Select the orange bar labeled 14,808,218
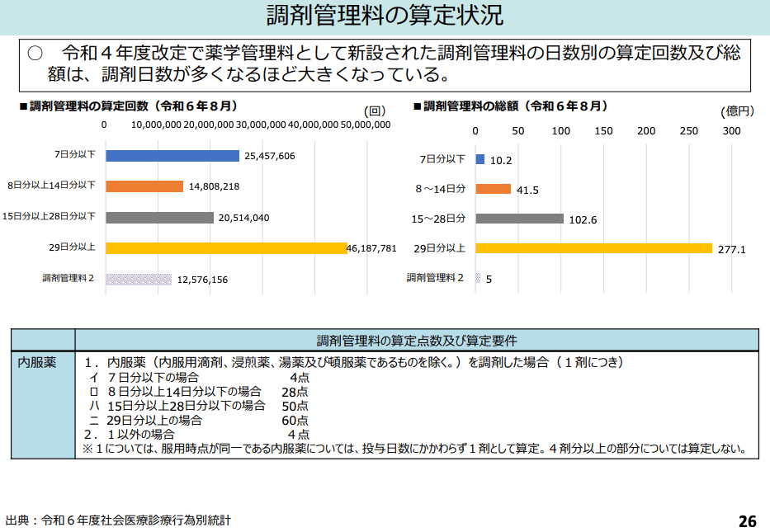Viewport: 770px width, 532px height. [x=144, y=186]
